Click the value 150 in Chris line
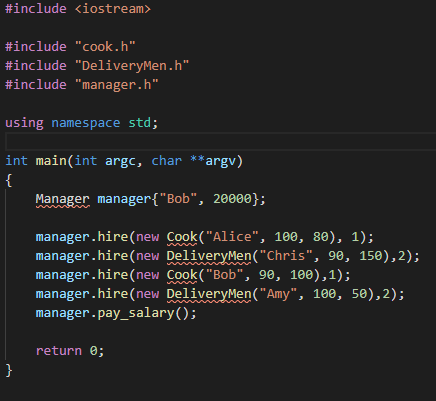Viewport: 436px width, 401px height. tap(370, 256)
